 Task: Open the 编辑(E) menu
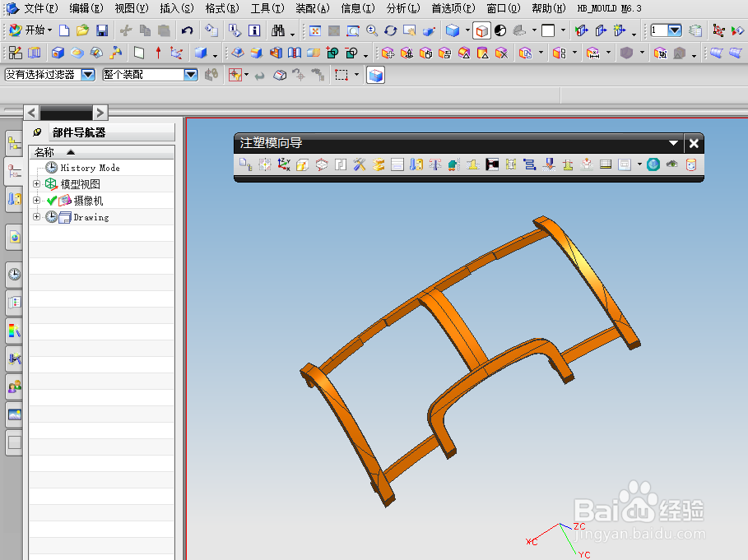coord(86,8)
